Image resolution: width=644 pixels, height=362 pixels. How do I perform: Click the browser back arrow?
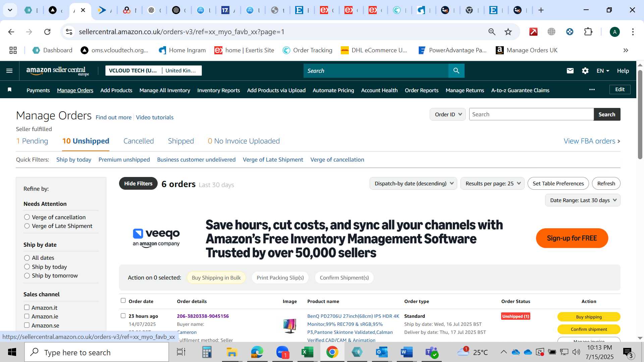pyautogui.click(x=11, y=32)
